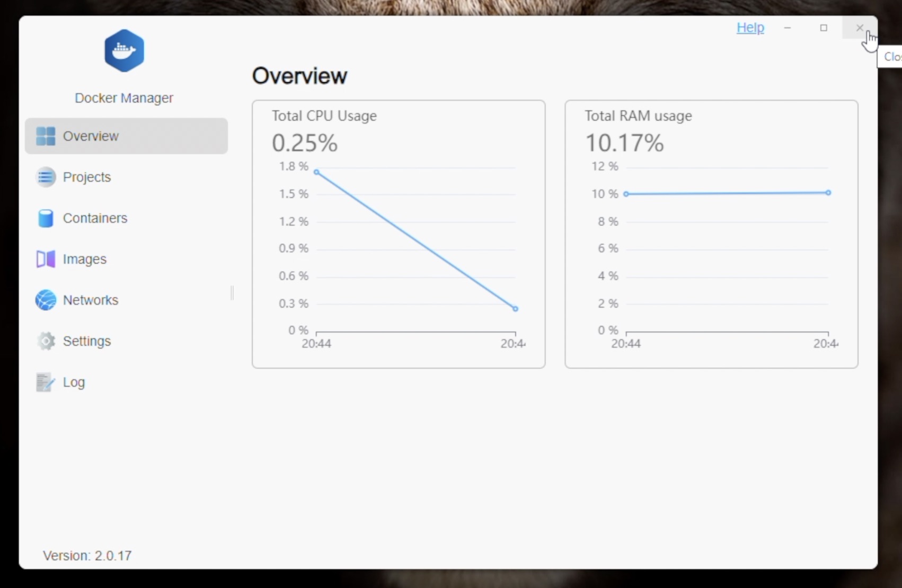Minimize the Docker Manager window
This screenshot has width=902, height=588.
coord(788,28)
